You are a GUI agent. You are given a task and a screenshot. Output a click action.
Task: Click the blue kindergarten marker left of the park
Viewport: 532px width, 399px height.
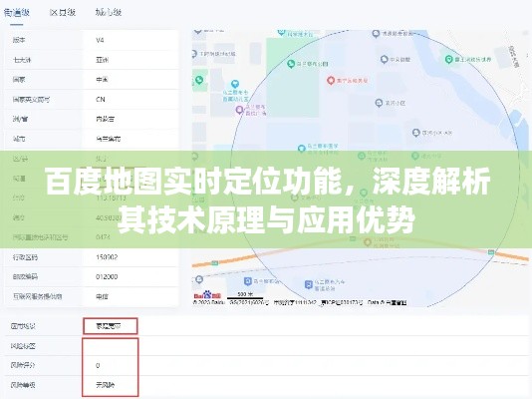click(235, 84)
